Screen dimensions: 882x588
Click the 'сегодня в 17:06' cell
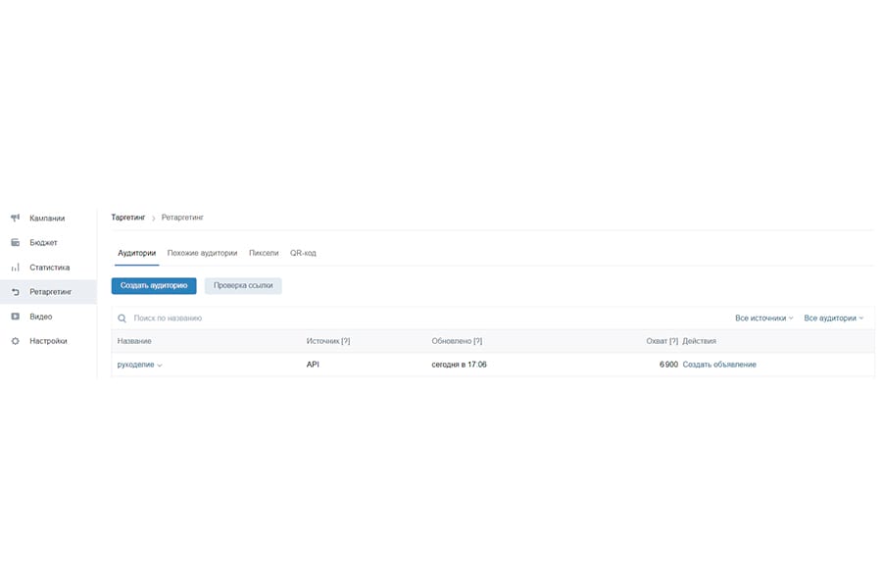pyautogui.click(x=459, y=365)
